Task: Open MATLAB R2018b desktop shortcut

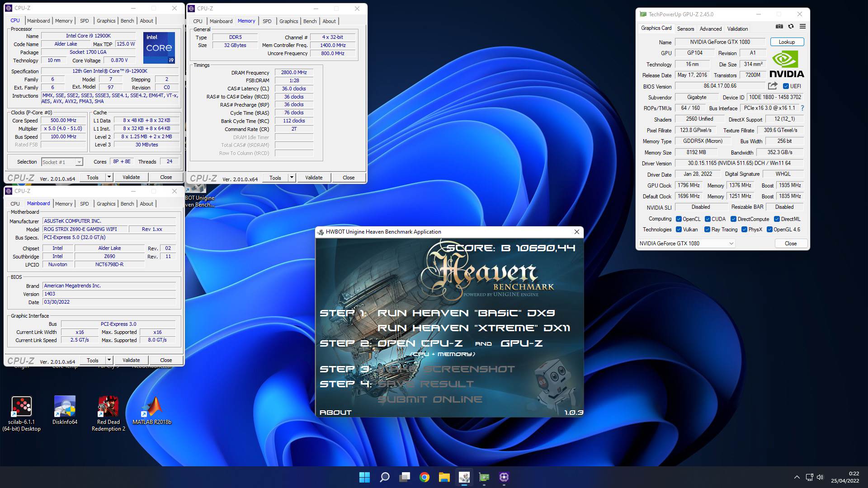Action: (152, 410)
